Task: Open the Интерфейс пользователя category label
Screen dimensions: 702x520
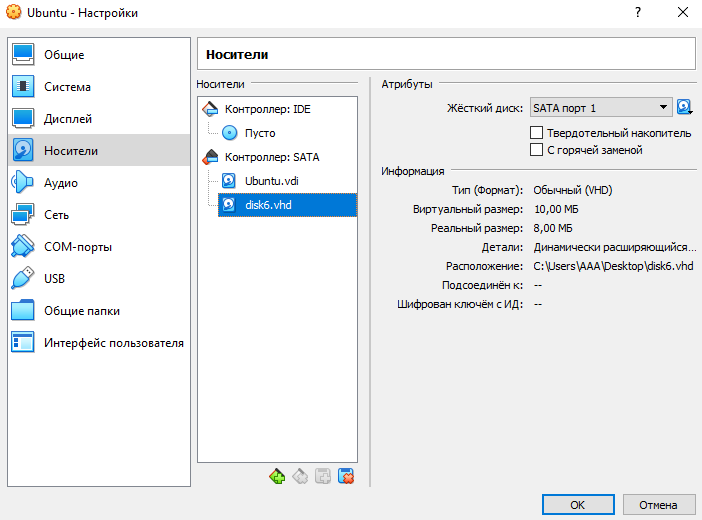Action: tap(114, 343)
